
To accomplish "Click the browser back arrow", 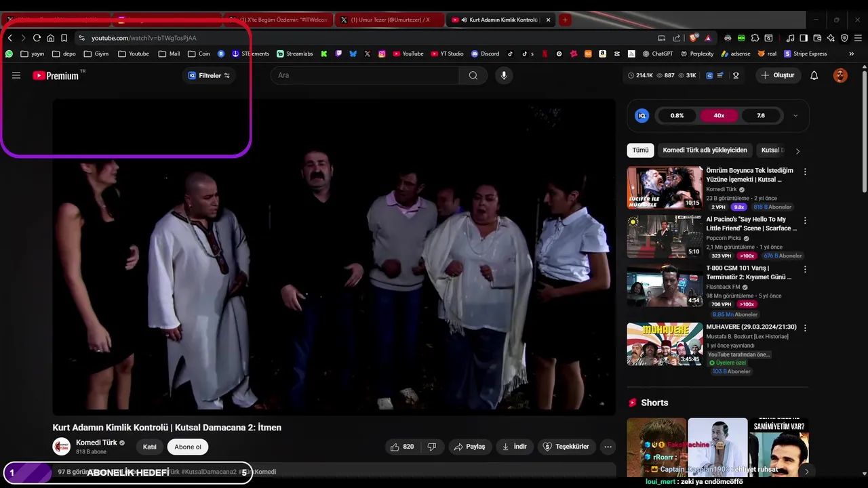I will [9, 38].
